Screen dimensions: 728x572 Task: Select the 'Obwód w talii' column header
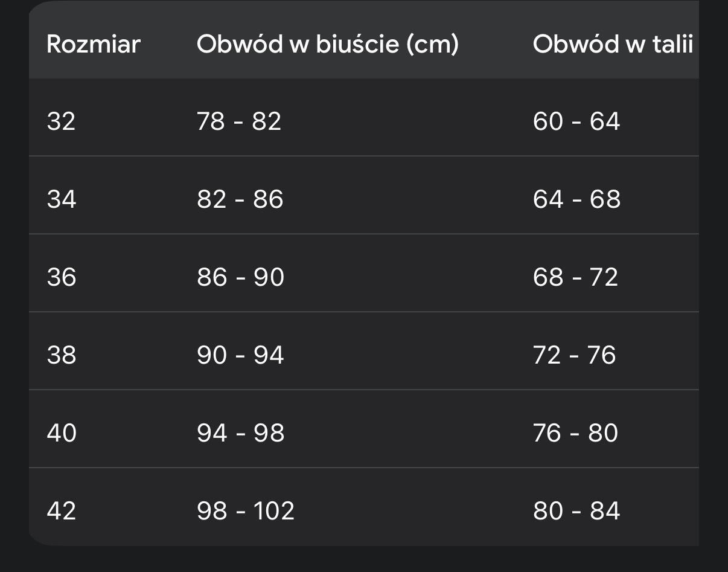pos(613,45)
